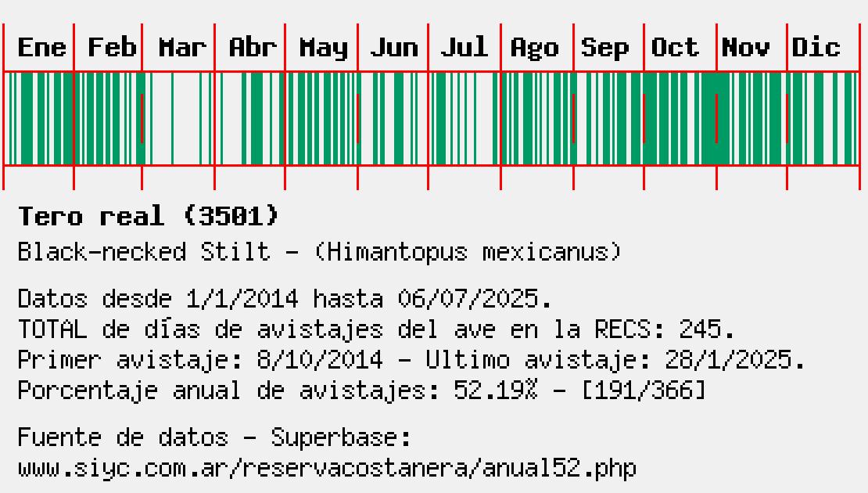This screenshot has width=868, height=493.
Task: Click the Porcentaje anual de avistajes line
Action: tap(362, 391)
